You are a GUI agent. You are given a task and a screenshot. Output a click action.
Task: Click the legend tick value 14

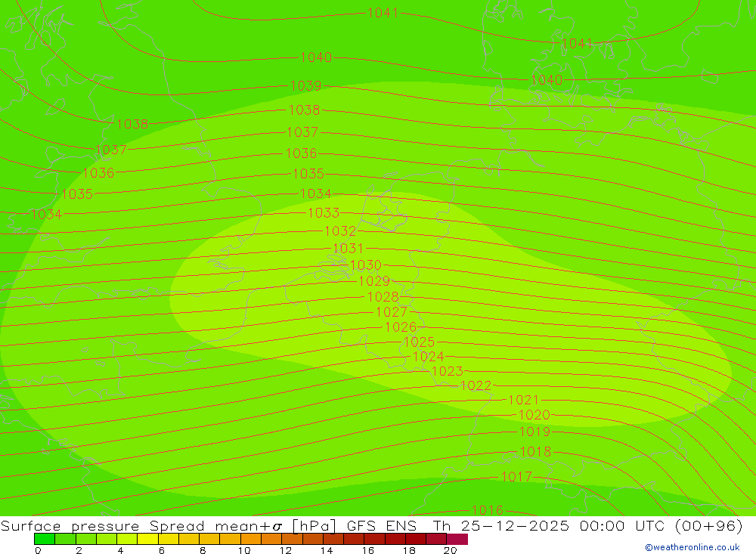(x=327, y=550)
